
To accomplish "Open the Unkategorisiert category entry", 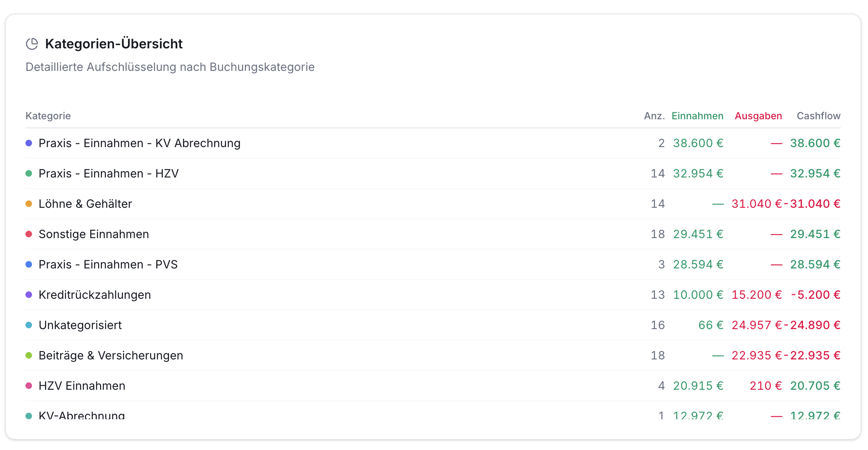I will tap(433, 325).
